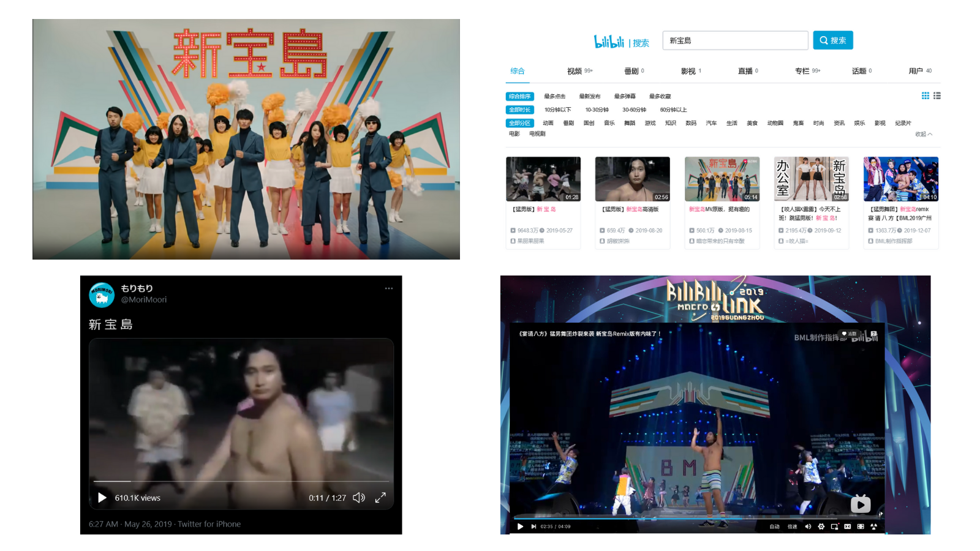Sort results by 最多收藏
Viewport: 980px width, 551px height.
(x=660, y=96)
